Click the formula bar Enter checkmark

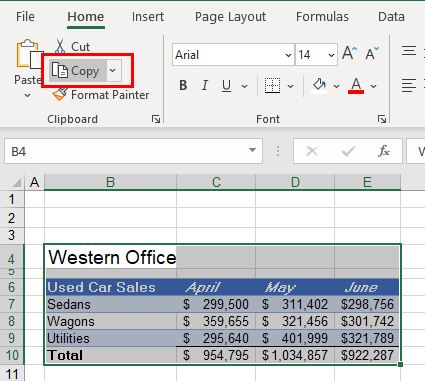[348, 152]
